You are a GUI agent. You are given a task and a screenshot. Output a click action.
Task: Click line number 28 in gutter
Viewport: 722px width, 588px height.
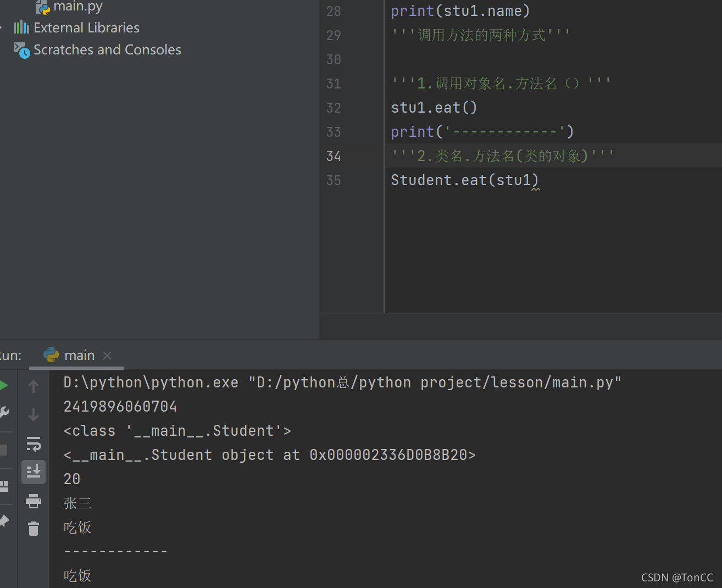click(x=334, y=11)
